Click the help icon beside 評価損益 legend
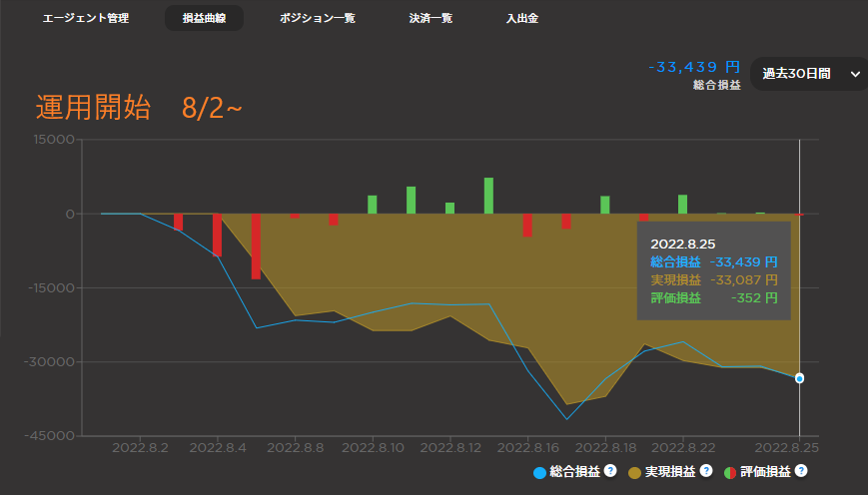Image resolution: width=868 pixels, height=495 pixels. tap(801, 471)
